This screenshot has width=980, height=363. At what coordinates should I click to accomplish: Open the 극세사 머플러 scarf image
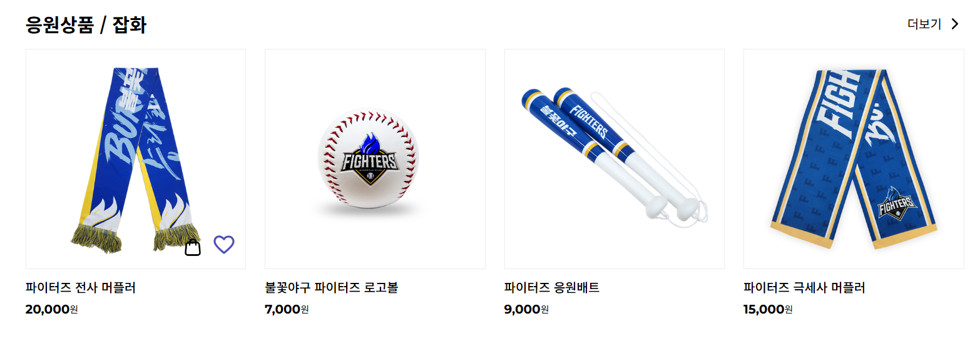coord(854,159)
